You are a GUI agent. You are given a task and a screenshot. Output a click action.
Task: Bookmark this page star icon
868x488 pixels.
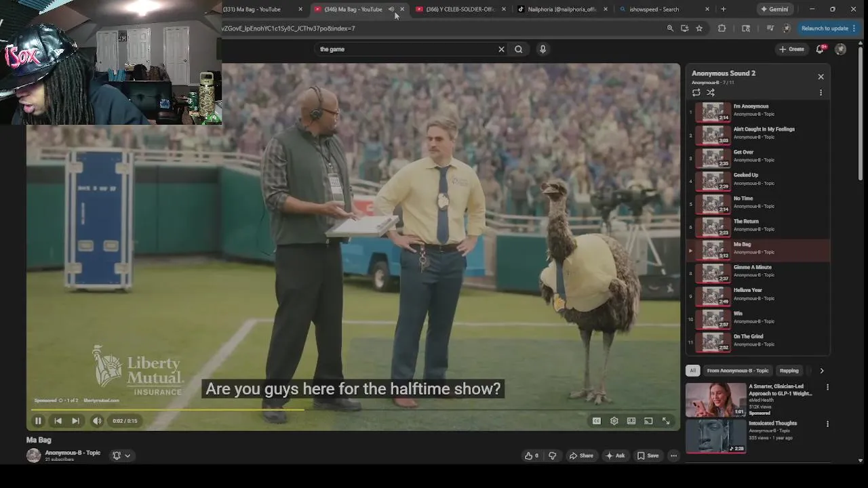coord(699,28)
